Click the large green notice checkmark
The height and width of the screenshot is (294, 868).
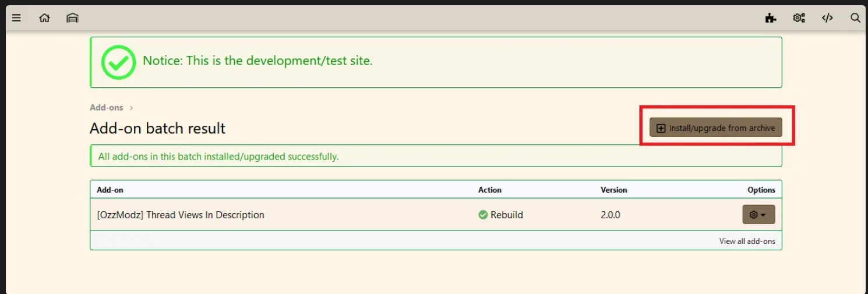click(x=118, y=62)
